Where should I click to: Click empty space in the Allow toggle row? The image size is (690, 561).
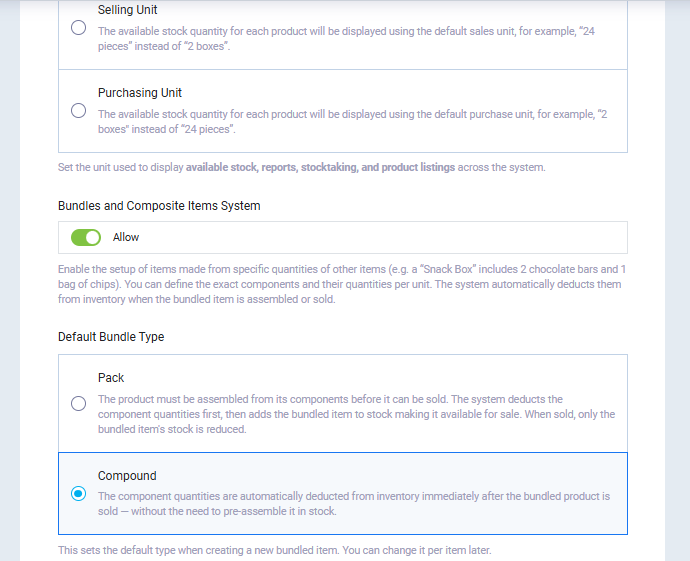tap(400, 238)
